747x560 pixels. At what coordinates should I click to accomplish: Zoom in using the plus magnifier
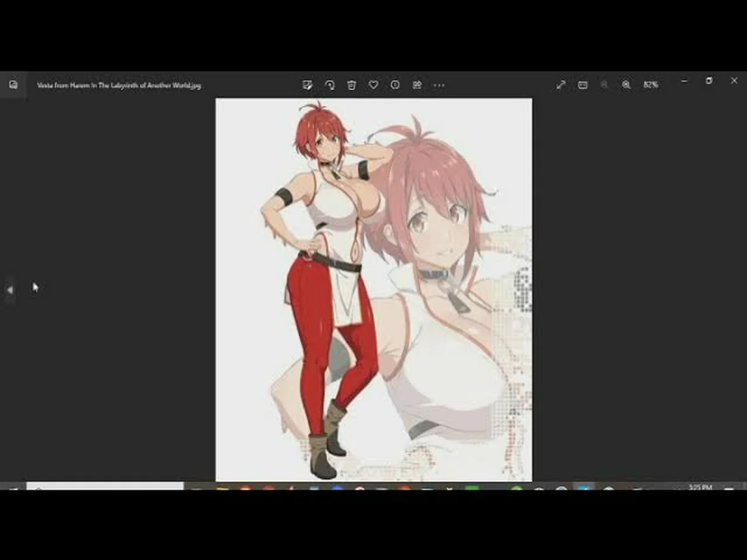point(626,85)
